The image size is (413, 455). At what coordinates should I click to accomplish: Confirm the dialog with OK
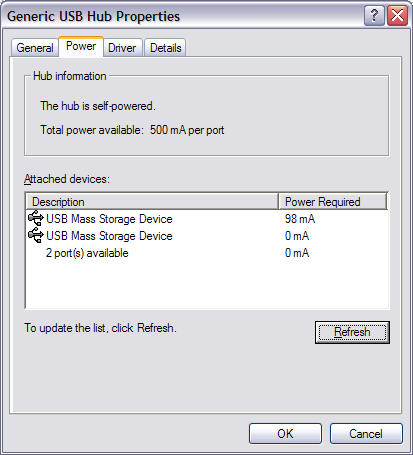tap(285, 433)
